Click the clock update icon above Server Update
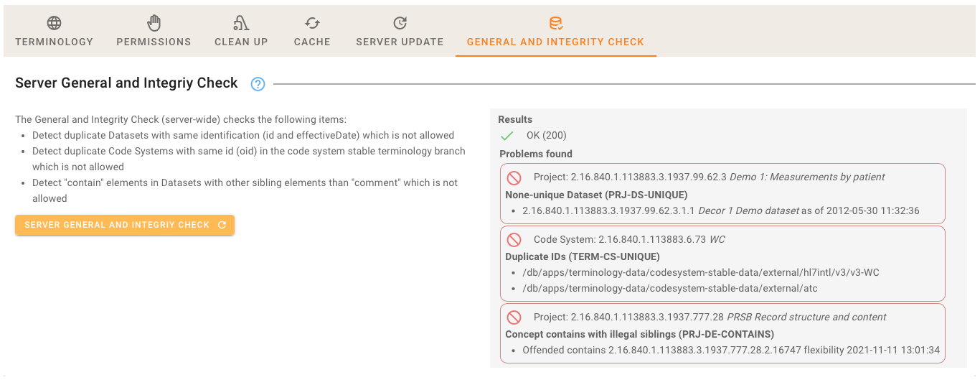980x380 pixels. tap(400, 23)
